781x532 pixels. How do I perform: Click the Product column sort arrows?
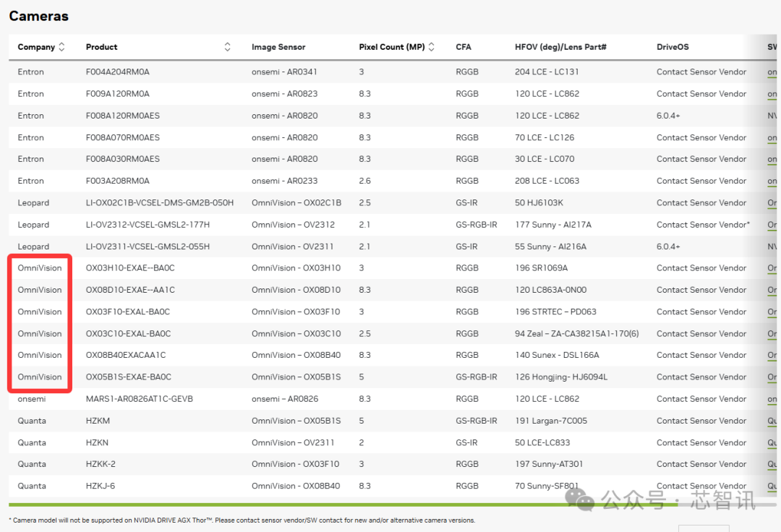(227, 47)
